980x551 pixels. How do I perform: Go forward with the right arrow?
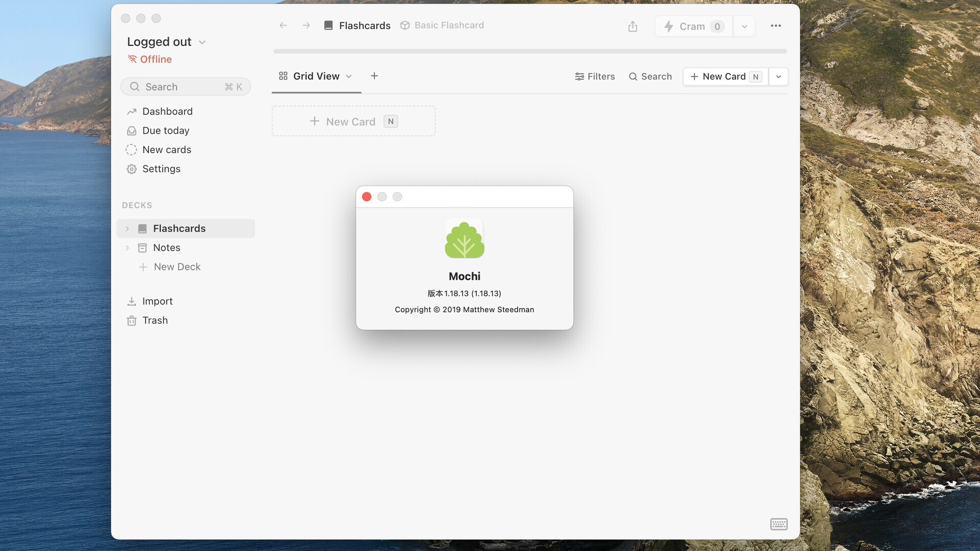306,26
